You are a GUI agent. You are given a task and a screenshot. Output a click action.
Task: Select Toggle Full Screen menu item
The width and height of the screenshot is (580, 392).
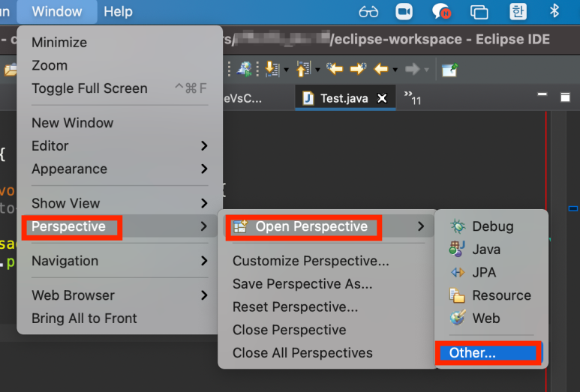pos(119,88)
